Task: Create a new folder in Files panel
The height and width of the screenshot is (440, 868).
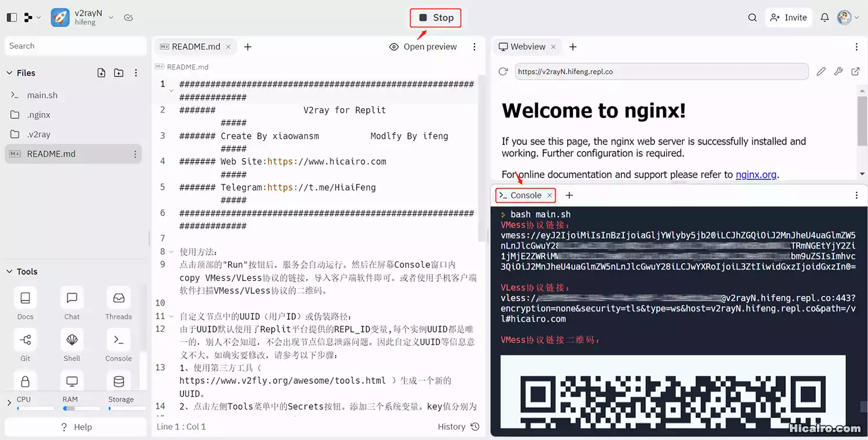Action: click(x=118, y=73)
